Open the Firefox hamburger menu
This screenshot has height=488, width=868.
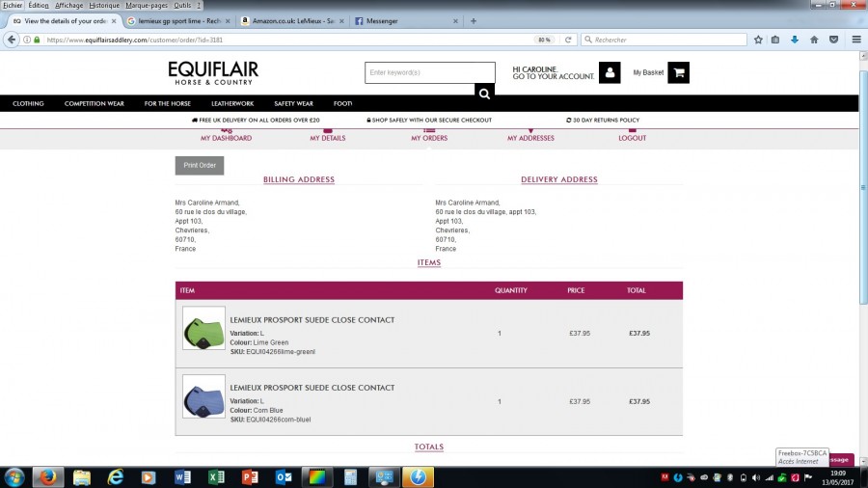pyautogui.click(x=853, y=40)
